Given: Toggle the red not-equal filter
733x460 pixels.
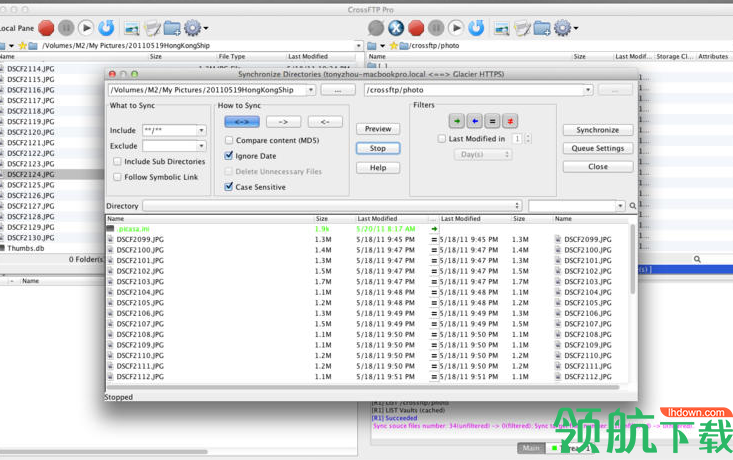Looking at the screenshot, I should [510, 121].
